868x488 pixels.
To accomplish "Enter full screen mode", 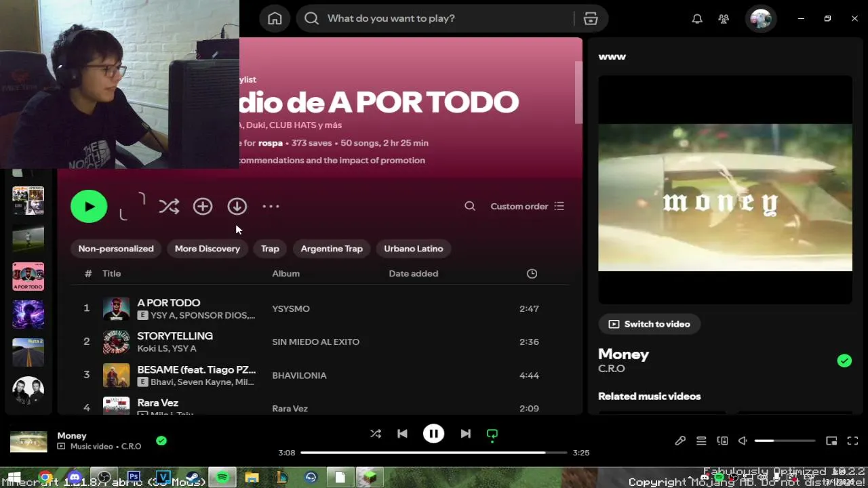I will click(x=853, y=441).
